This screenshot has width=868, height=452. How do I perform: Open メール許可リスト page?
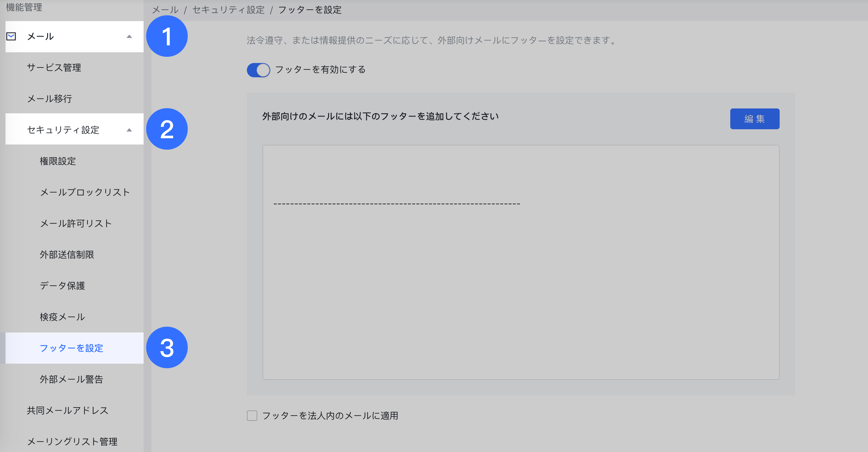(76, 223)
